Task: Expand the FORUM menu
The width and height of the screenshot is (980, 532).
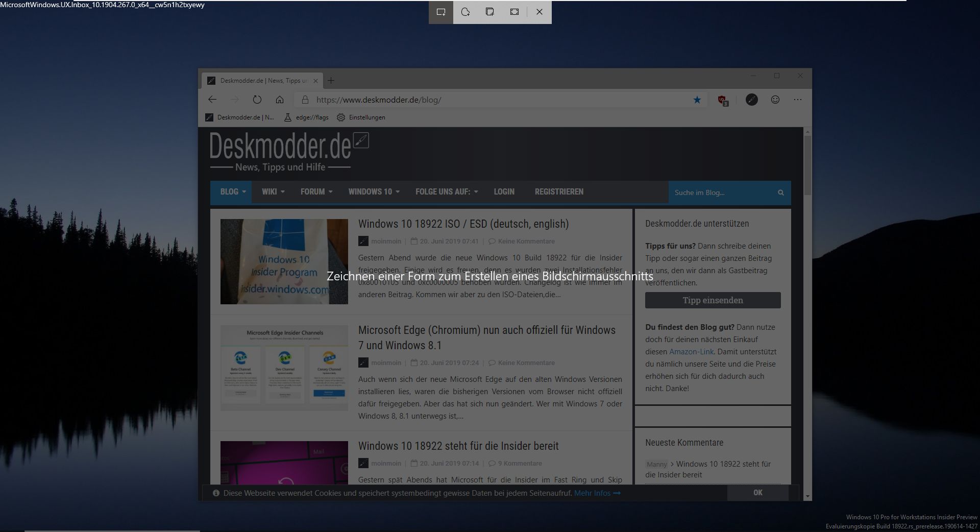Action: point(316,192)
